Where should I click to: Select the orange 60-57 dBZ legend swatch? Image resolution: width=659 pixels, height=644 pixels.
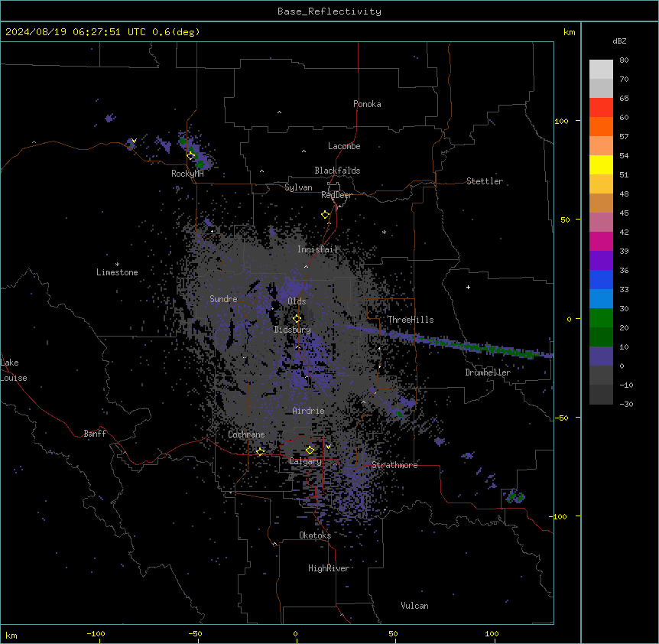pyautogui.click(x=601, y=126)
